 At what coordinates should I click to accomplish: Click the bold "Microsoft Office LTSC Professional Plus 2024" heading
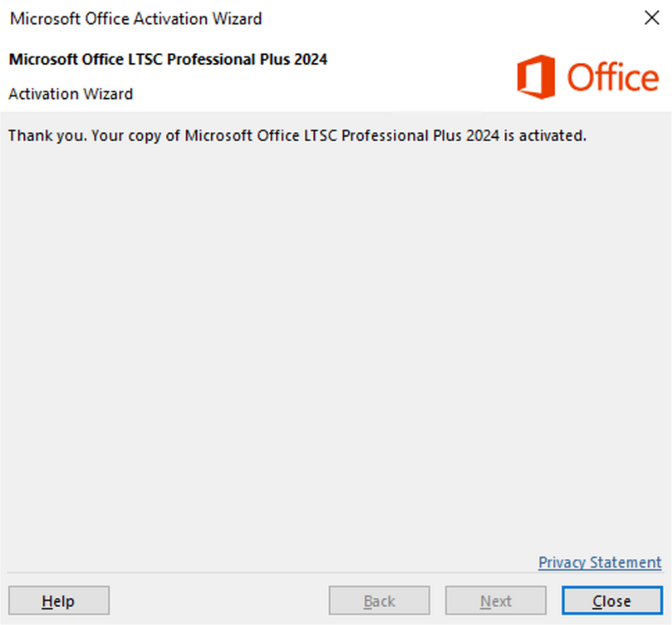pyautogui.click(x=167, y=59)
